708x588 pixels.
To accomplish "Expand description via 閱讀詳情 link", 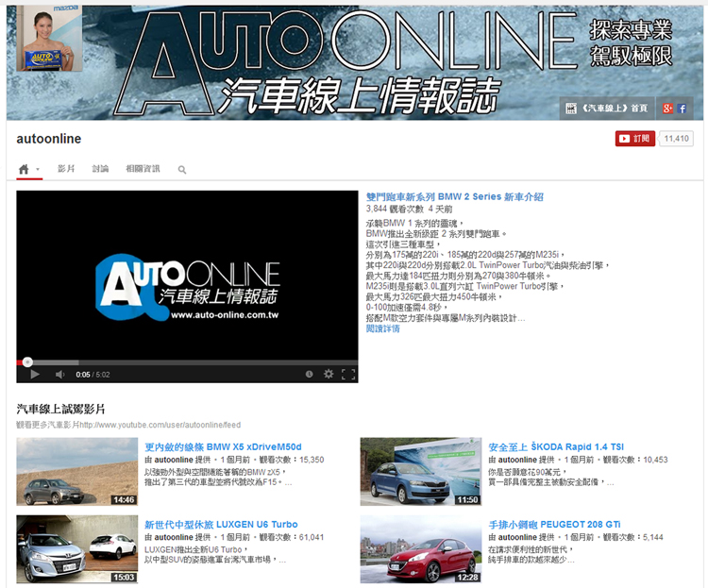I will click(382, 328).
